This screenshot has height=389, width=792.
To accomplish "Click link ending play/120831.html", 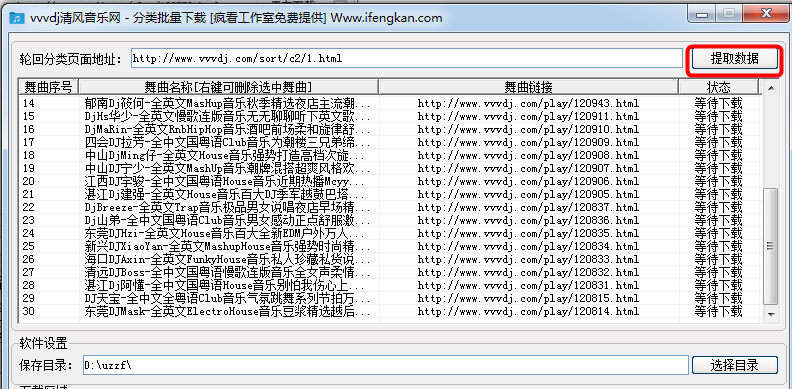I will pos(528,285).
